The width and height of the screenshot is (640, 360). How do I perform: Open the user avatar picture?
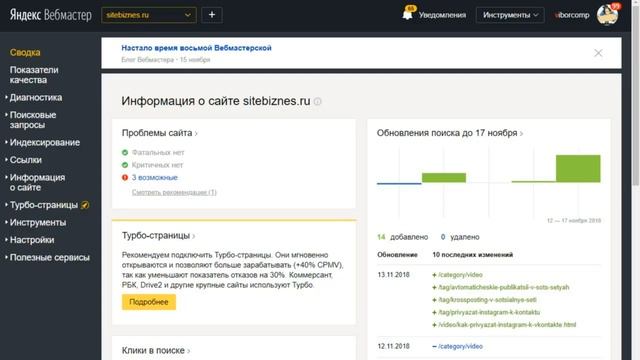(x=607, y=15)
